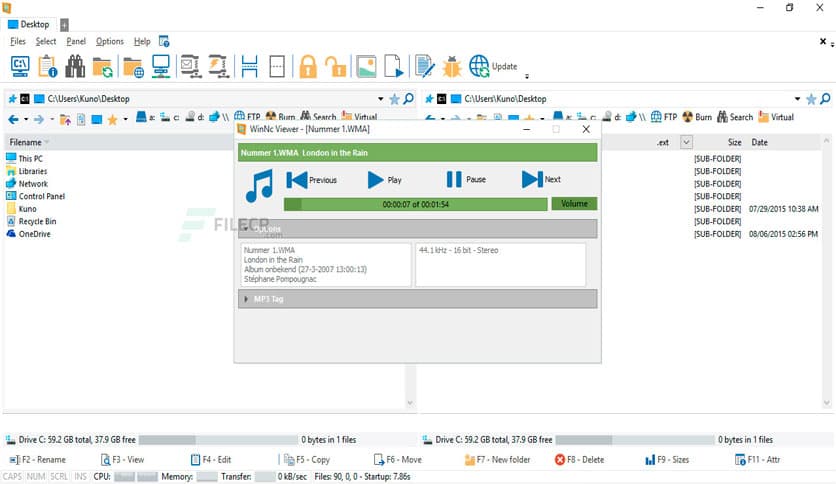Click the Update globe icon

pos(479,67)
